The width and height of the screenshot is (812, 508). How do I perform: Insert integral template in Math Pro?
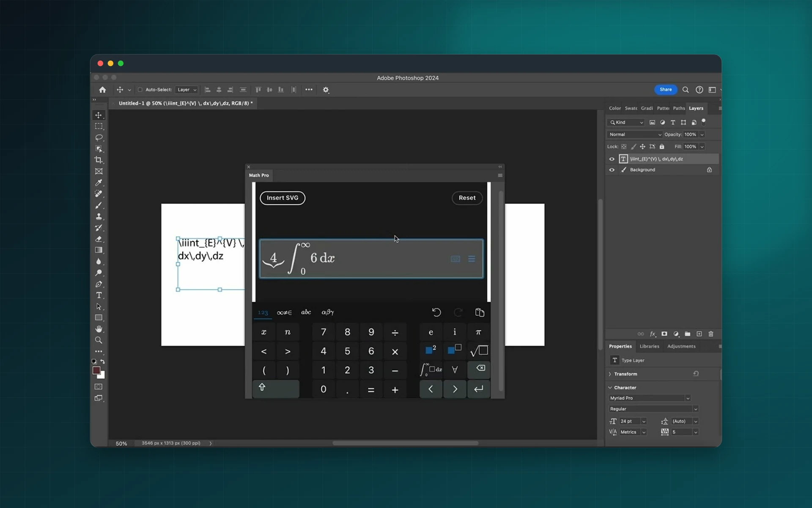431,370
